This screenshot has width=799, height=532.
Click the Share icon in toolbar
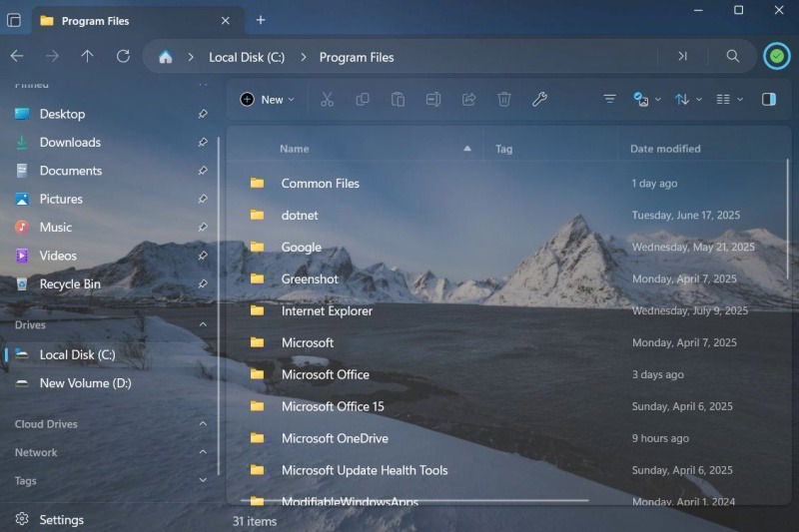click(468, 100)
